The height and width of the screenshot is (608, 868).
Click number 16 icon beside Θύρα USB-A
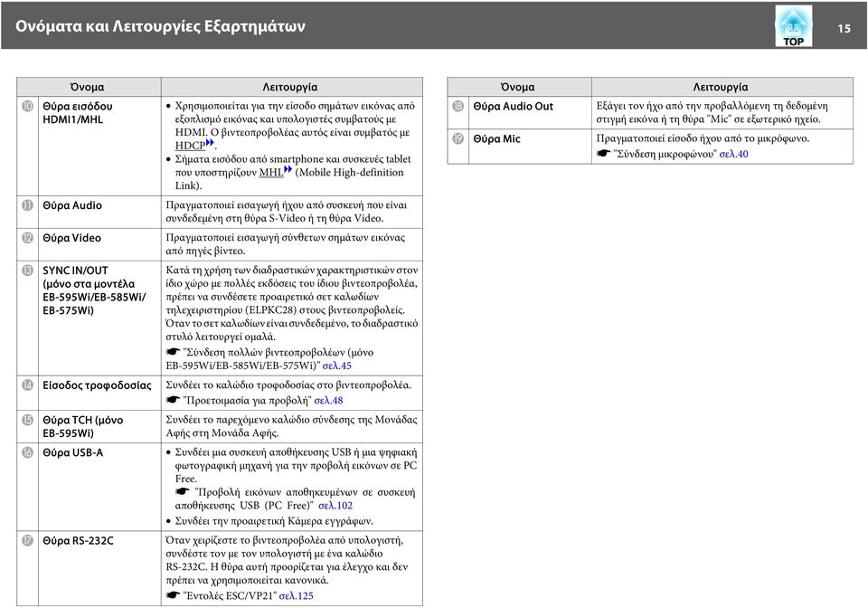point(27,452)
